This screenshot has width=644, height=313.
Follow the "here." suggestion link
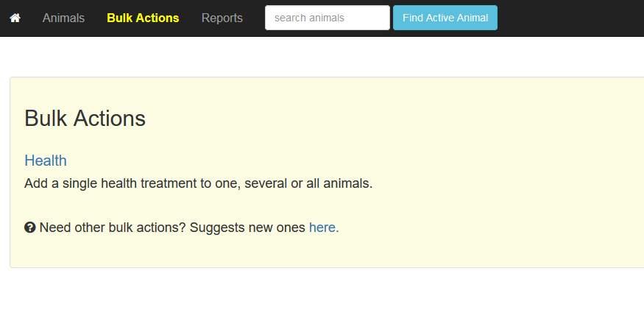click(x=324, y=227)
